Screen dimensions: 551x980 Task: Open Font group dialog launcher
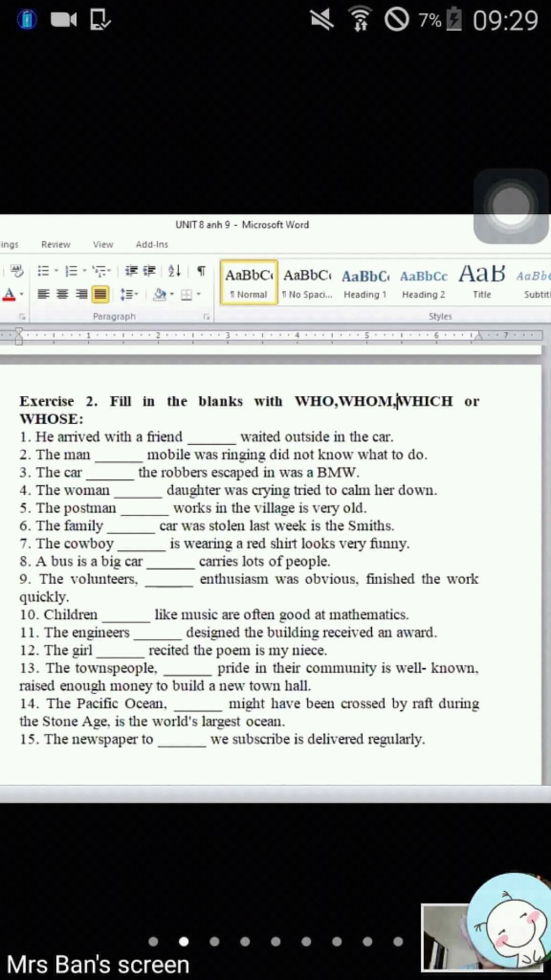[23, 317]
